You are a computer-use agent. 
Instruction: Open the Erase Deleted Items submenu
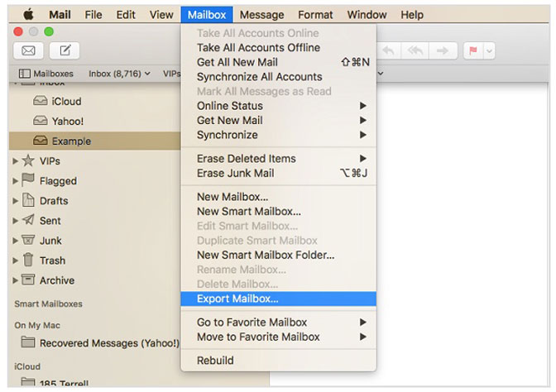pyautogui.click(x=278, y=159)
